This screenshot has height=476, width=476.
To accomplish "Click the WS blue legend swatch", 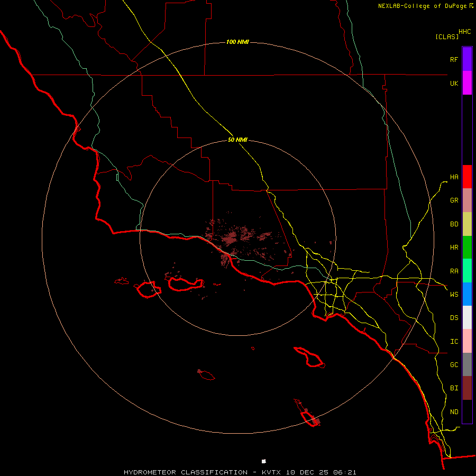I will tap(467, 294).
